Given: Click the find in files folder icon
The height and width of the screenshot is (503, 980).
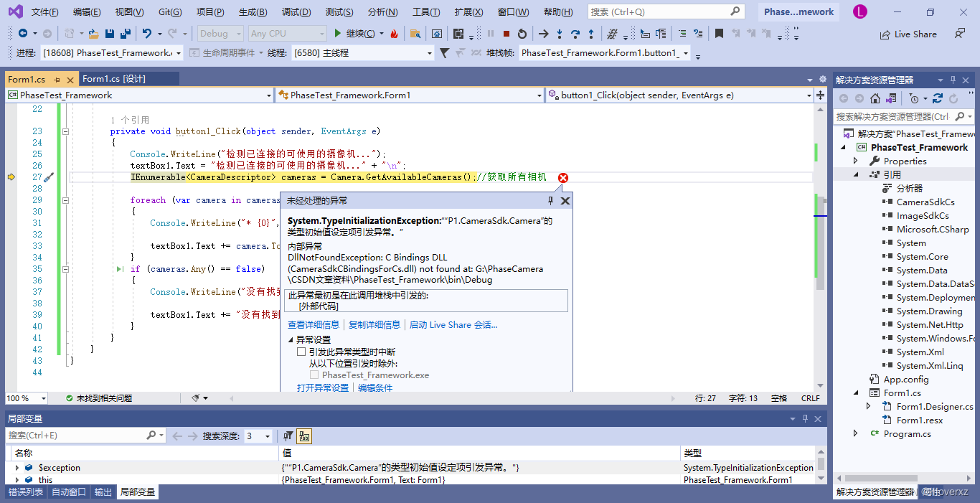Looking at the screenshot, I should pos(415,34).
